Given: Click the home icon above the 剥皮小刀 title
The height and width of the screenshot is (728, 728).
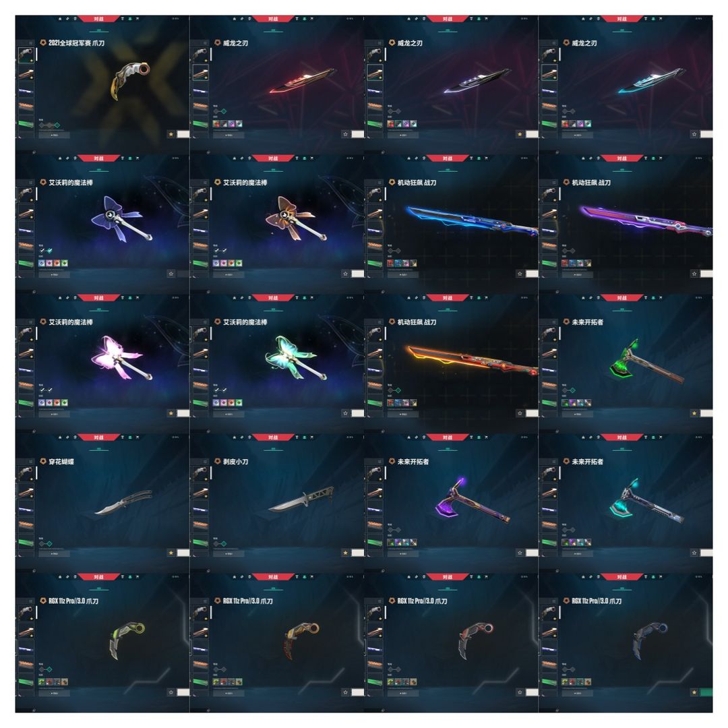Looking at the screenshot, I should point(235,437).
